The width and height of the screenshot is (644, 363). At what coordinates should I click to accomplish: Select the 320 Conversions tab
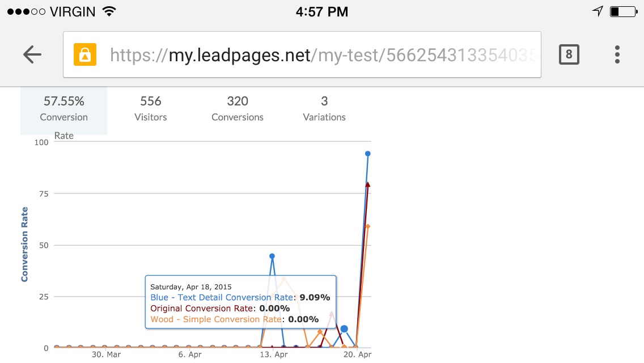pos(238,108)
